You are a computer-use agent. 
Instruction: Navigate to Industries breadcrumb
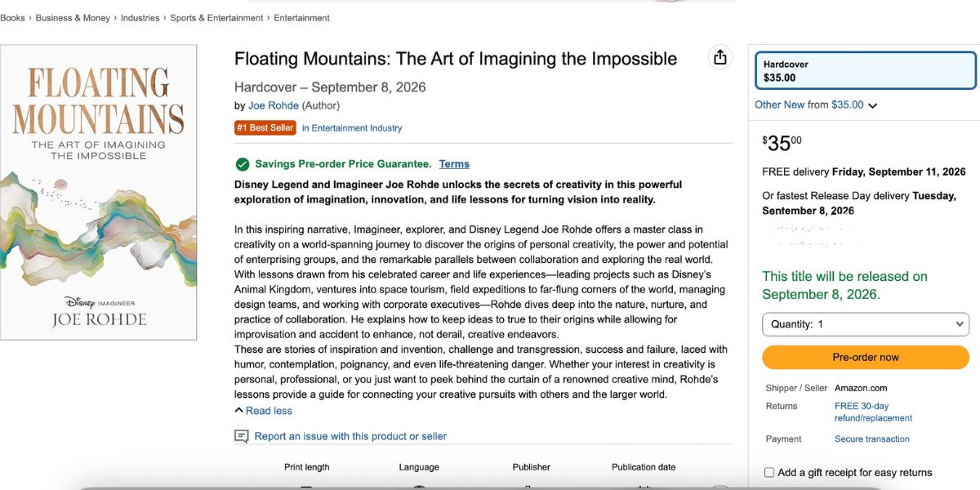point(140,18)
